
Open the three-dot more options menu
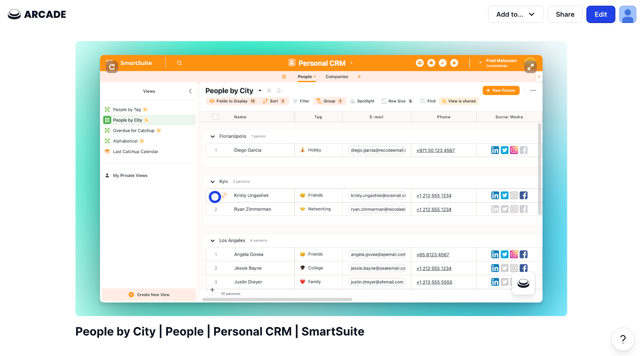pyautogui.click(x=533, y=91)
